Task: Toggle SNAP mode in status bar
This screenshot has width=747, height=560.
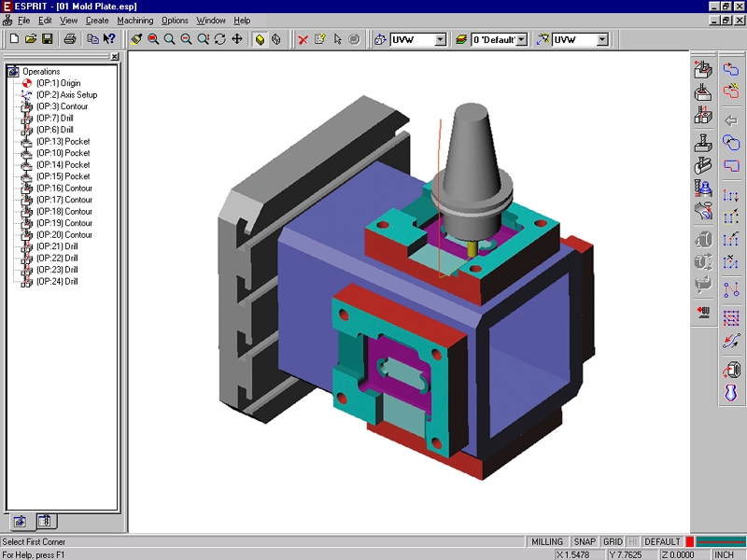Action: click(585, 542)
